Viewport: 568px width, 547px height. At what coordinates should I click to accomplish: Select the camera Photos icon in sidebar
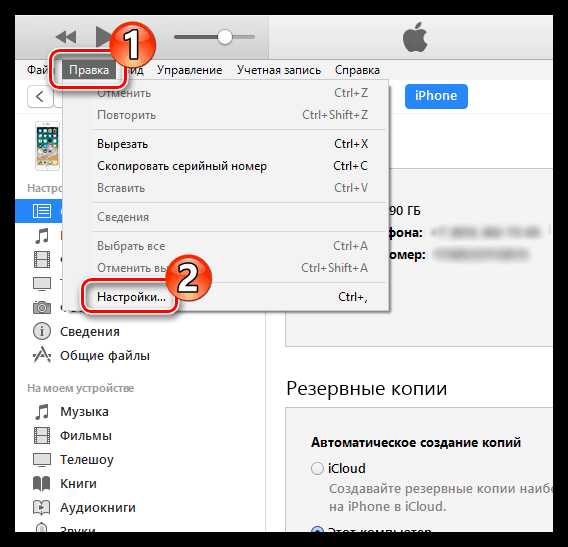point(42,307)
